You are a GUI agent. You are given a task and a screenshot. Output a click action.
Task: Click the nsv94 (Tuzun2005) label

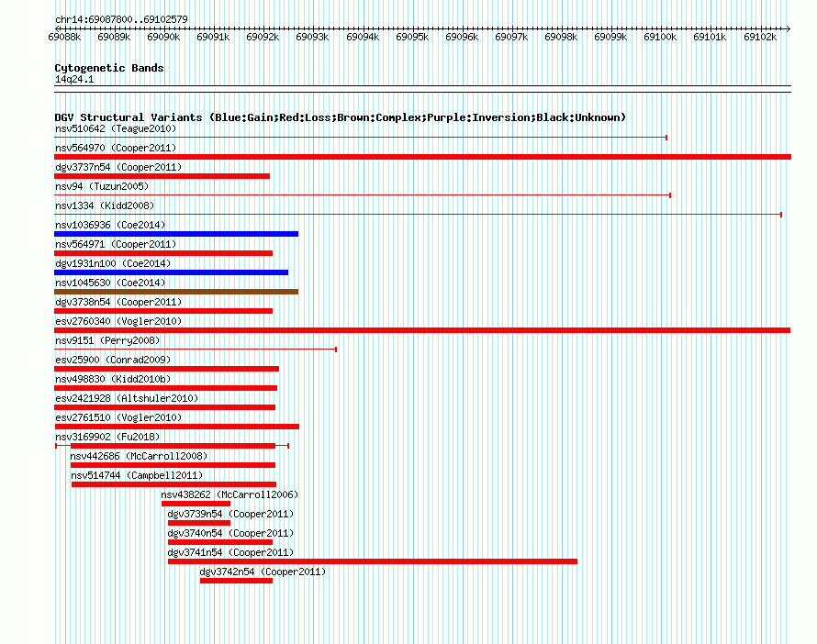pos(102,186)
